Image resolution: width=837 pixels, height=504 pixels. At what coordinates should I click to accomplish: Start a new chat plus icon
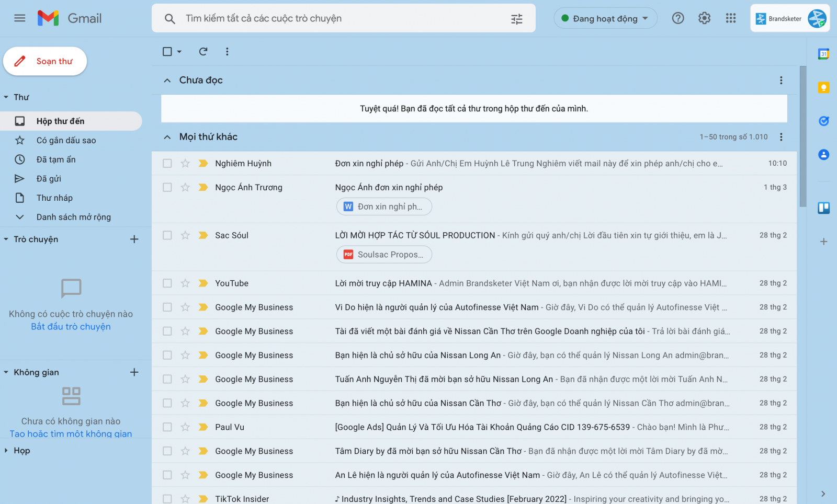134,239
